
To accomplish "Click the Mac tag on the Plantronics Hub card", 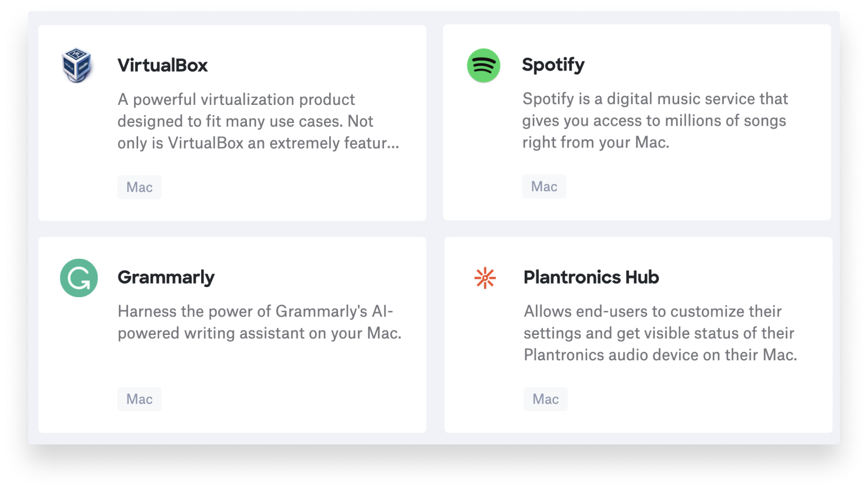I will pyautogui.click(x=545, y=399).
